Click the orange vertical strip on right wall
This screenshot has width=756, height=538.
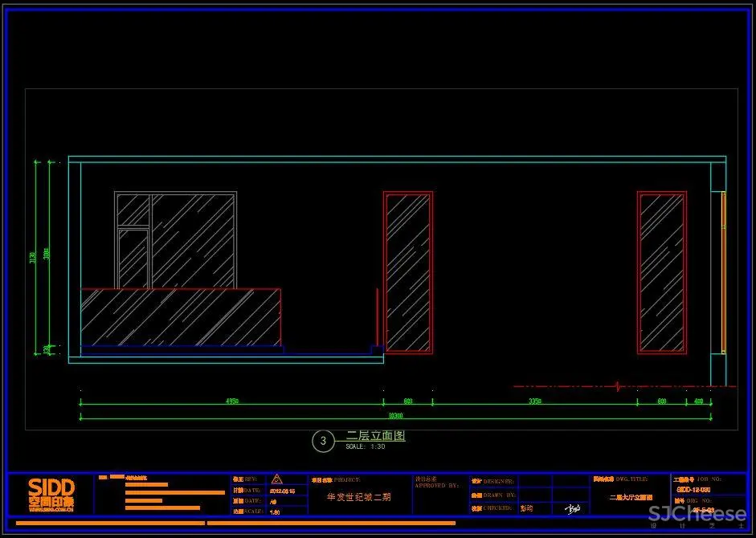723,272
